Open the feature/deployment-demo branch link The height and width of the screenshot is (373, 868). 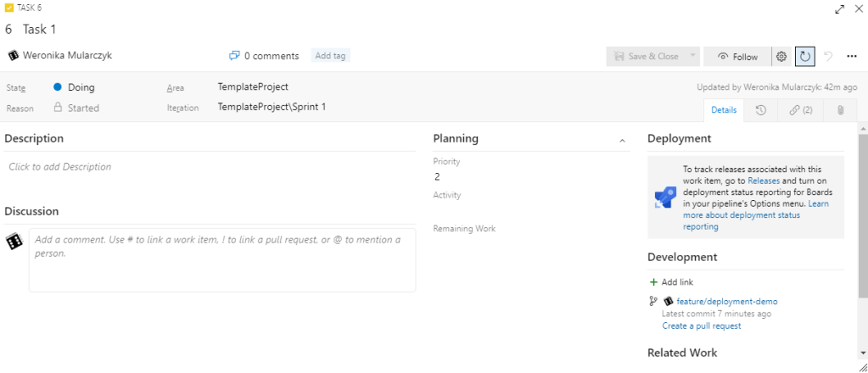point(726,301)
